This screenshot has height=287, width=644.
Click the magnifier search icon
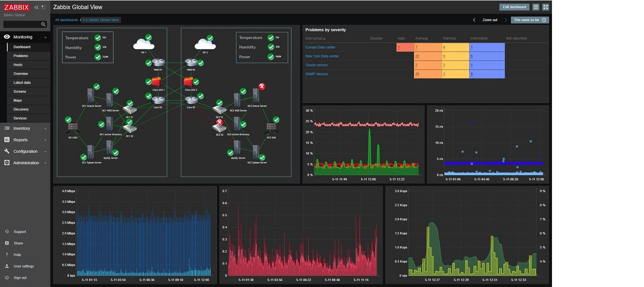(x=43, y=24)
